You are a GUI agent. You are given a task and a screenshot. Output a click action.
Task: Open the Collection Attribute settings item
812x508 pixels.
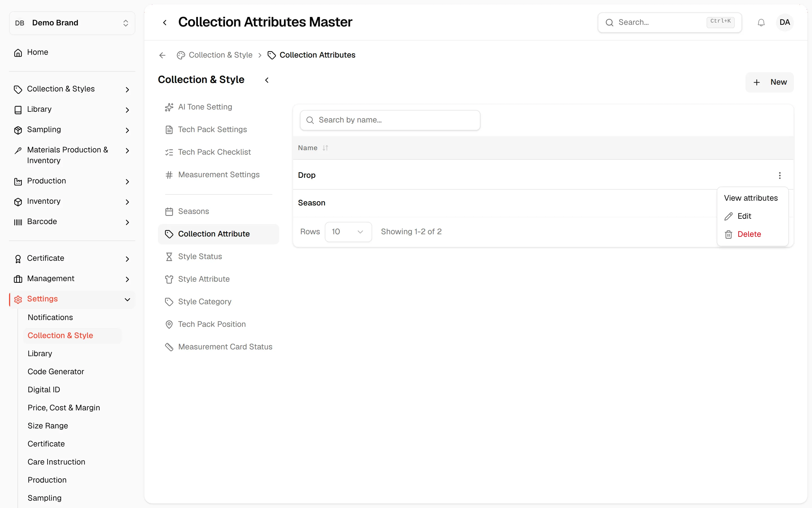(x=219, y=234)
